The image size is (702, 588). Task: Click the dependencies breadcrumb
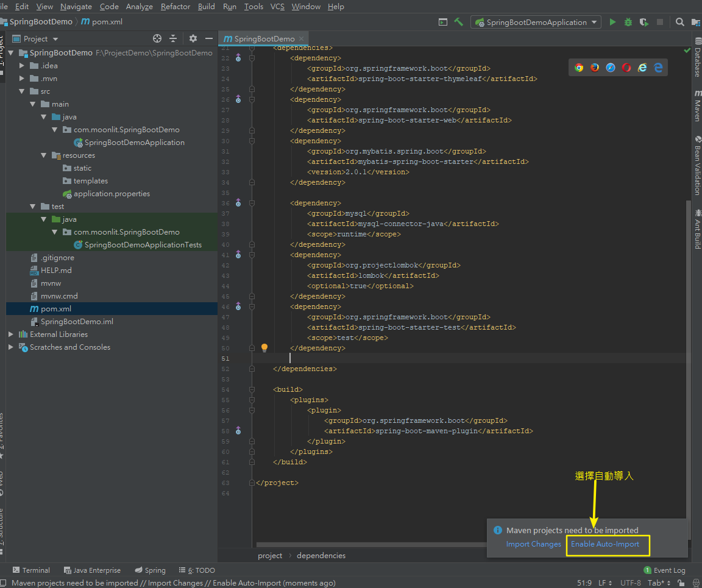coord(321,555)
